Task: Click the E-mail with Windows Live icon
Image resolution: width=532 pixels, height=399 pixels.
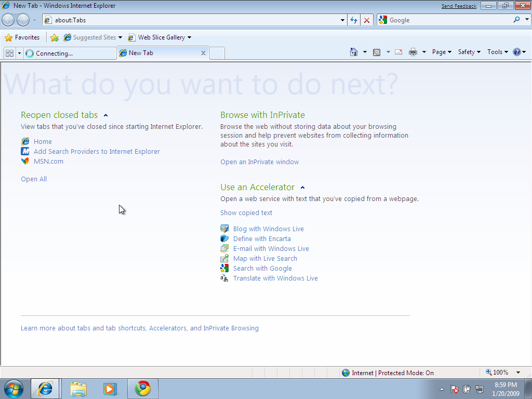Action: 224,248
